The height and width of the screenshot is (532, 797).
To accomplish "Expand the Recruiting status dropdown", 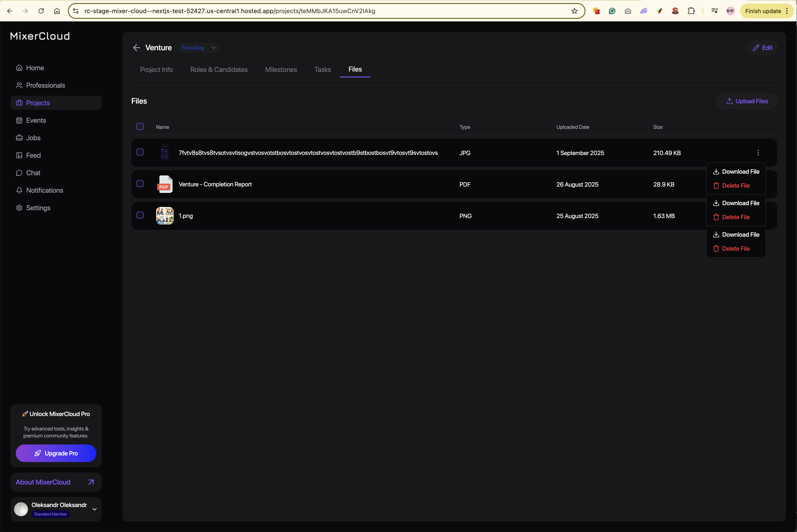I will pos(213,48).
